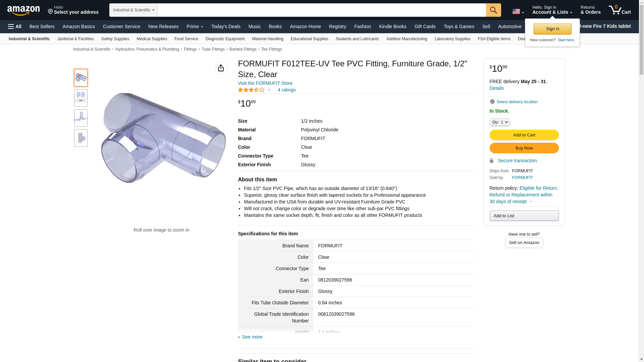Select the first product thumbnail
The width and height of the screenshot is (644, 362).
[x=81, y=78]
